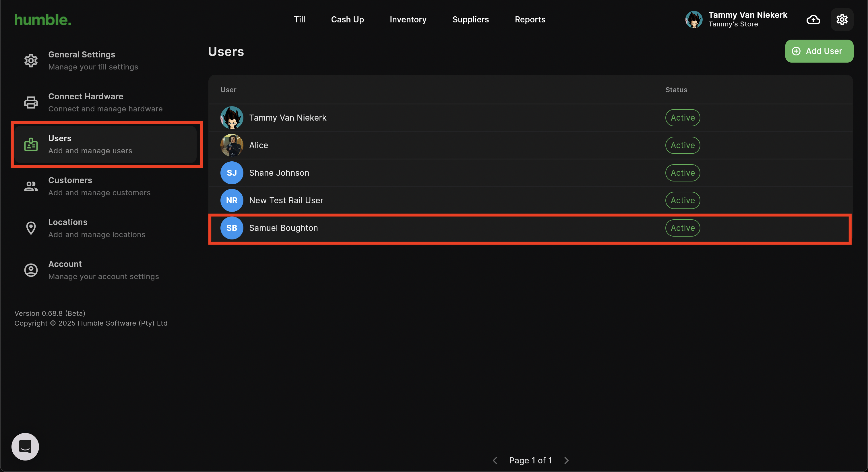Click the NR initials avatar
This screenshot has width=868, height=472.
[x=232, y=201]
